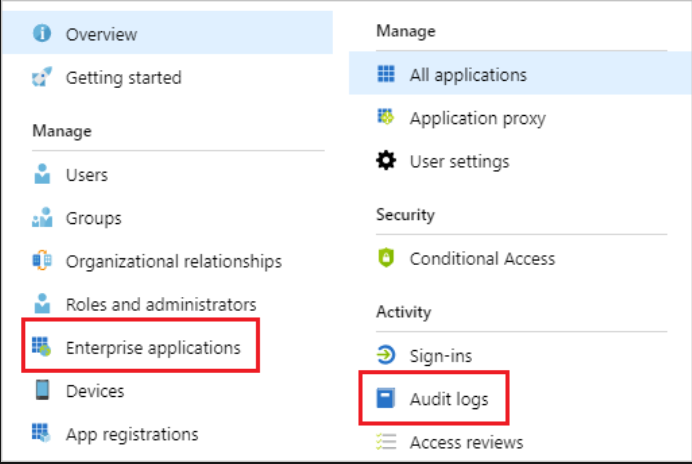This screenshot has width=692, height=464.
Task: Click the Application proxy icon
Action: tap(386, 118)
